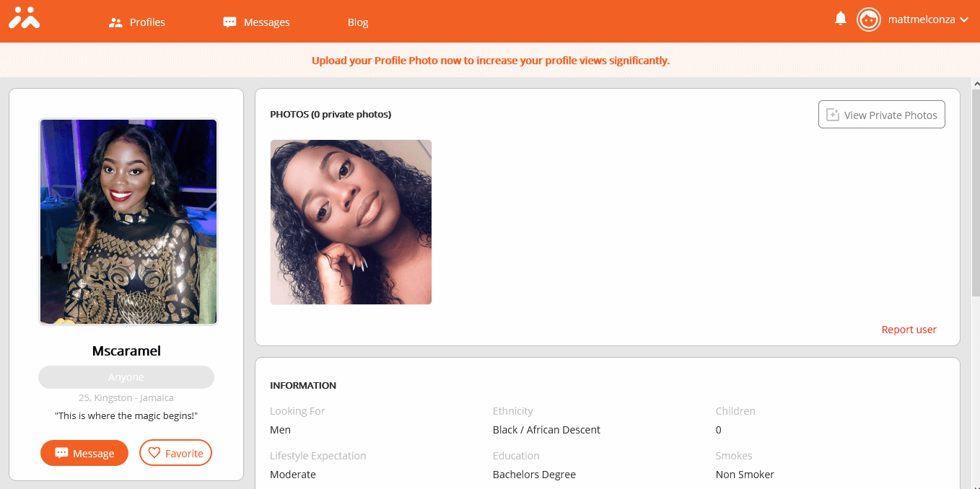Click the Messages chat bubble icon
Image resolution: width=980 pixels, height=489 pixels.
[229, 22]
